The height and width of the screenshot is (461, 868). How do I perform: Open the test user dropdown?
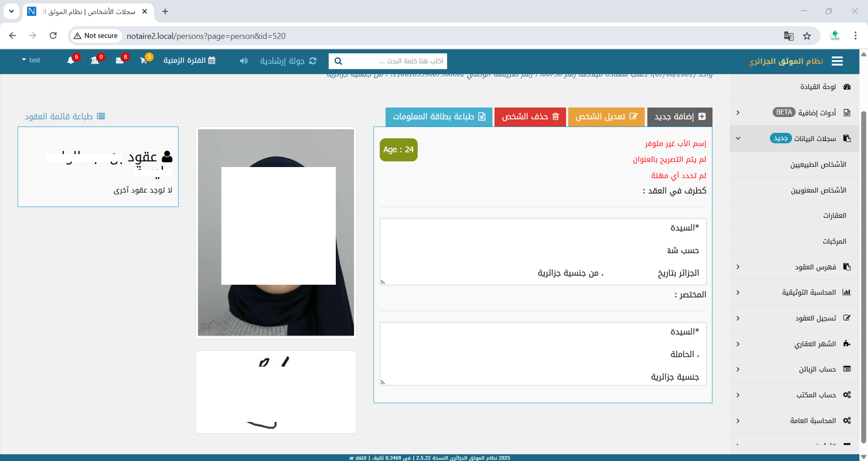point(31,60)
